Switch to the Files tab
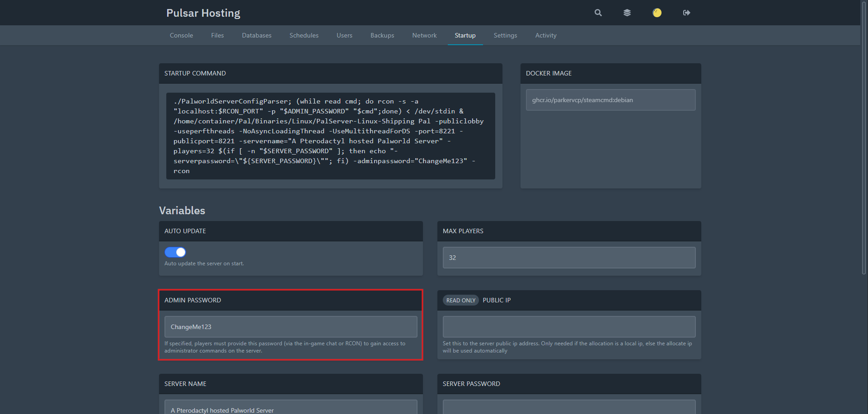The height and width of the screenshot is (414, 868). click(x=217, y=35)
